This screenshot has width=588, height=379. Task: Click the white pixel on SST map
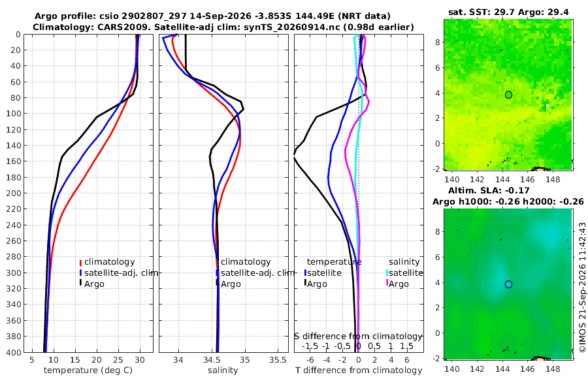(547, 105)
